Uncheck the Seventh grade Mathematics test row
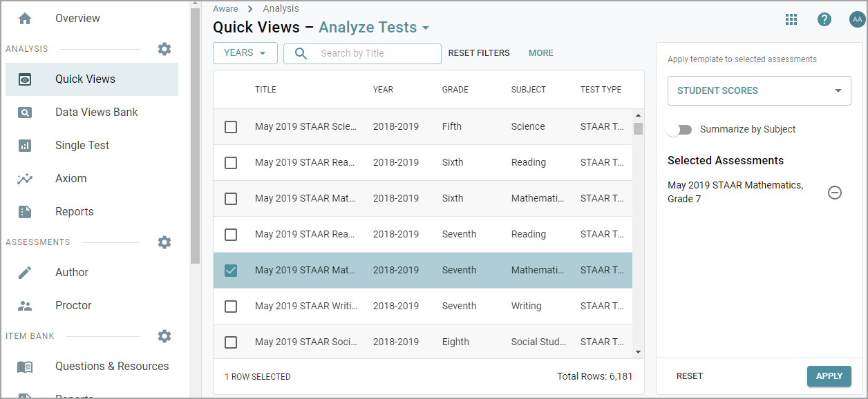868x399 pixels. [x=231, y=271]
